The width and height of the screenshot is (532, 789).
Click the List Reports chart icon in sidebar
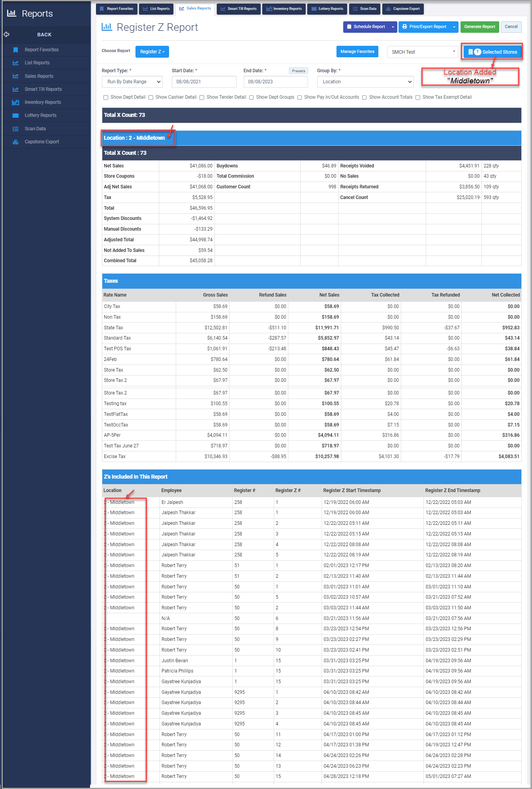point(15,63)
